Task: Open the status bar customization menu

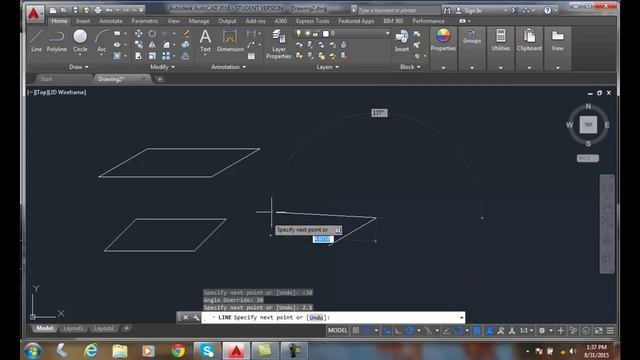Action: pos(610,331)
